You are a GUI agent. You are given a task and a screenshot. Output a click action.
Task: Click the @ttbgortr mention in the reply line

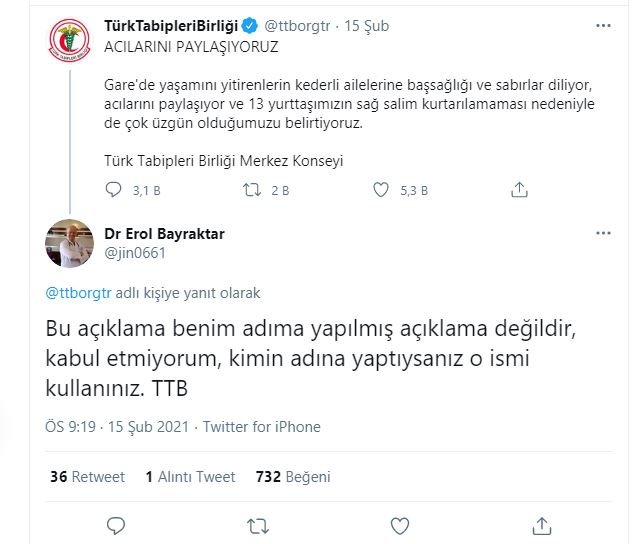pos(79,293)
